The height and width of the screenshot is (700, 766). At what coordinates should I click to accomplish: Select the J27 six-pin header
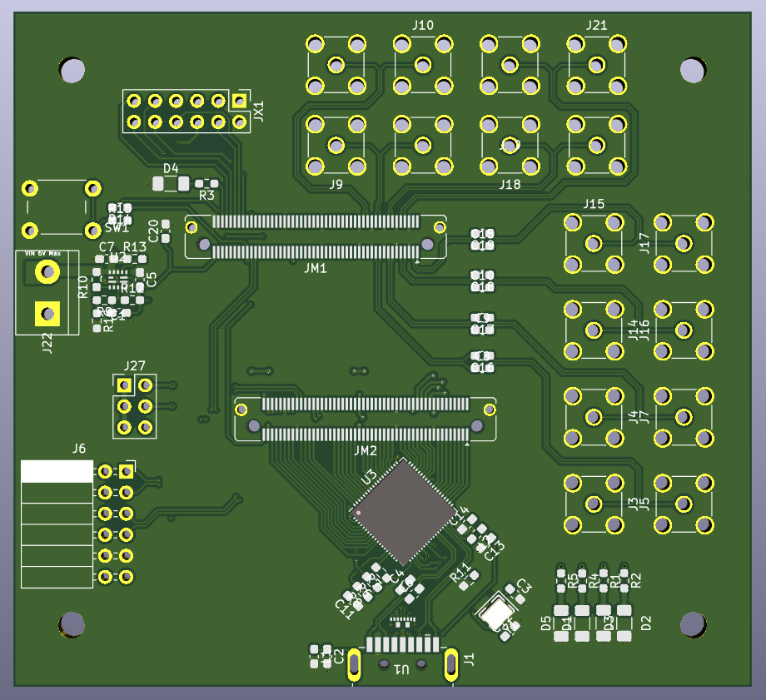[134, 406]
